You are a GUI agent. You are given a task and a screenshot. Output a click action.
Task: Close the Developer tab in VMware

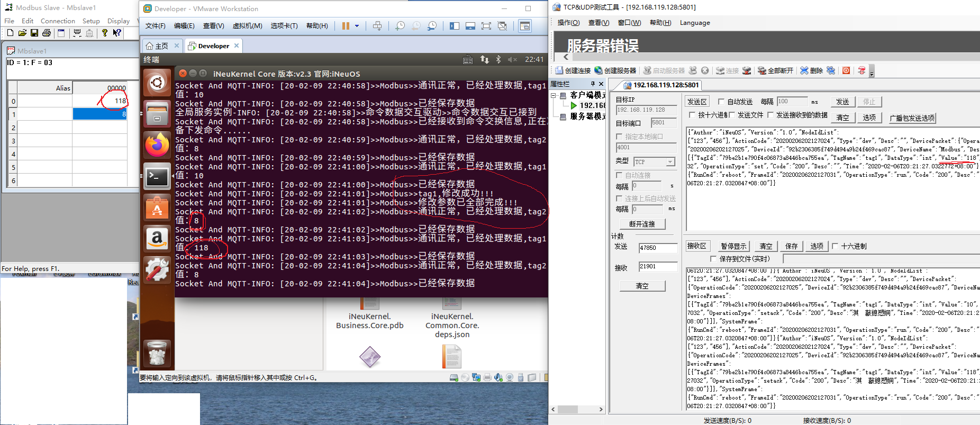tap(236, 46)
